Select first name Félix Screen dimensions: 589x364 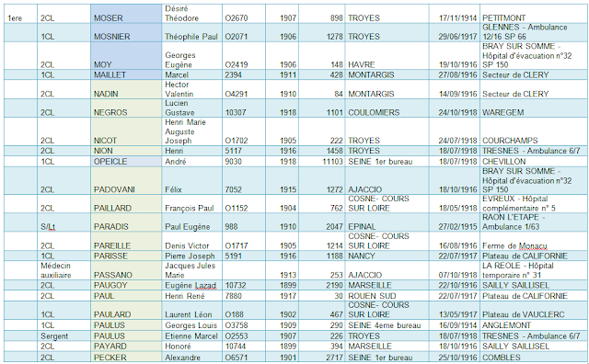(x=173, y=189)
